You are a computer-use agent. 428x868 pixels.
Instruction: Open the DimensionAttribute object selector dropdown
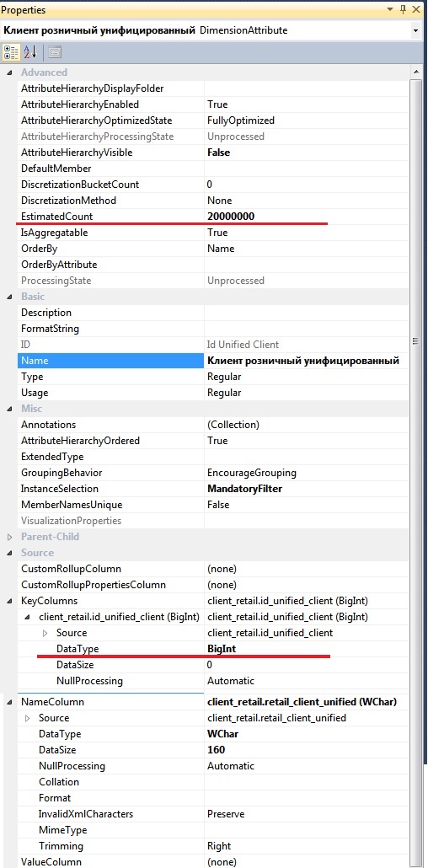pos(416,31)
